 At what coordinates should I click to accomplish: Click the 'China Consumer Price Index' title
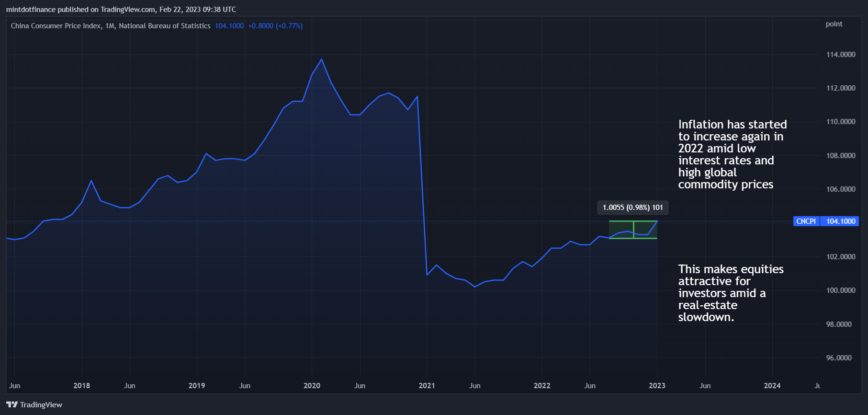pyautogui.click(x=56, y=26)
